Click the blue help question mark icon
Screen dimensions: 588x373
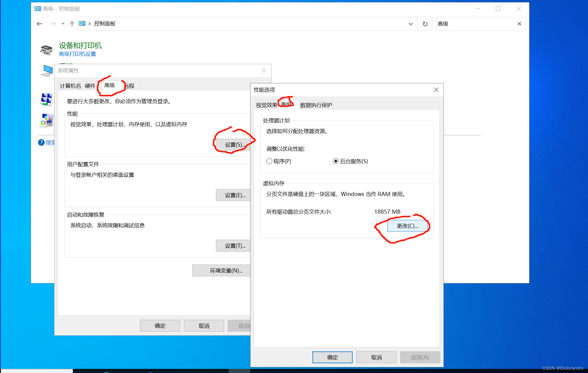point(41,142)
